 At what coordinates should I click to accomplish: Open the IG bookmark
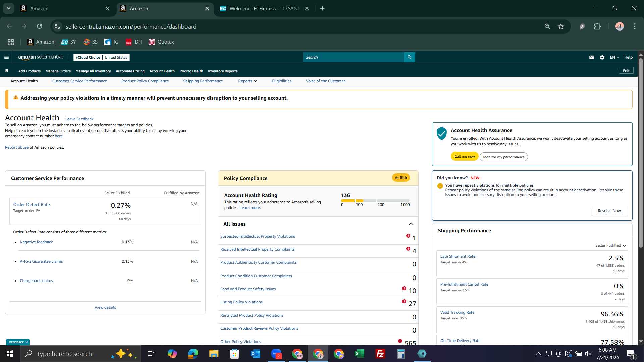tap(111, 42)
